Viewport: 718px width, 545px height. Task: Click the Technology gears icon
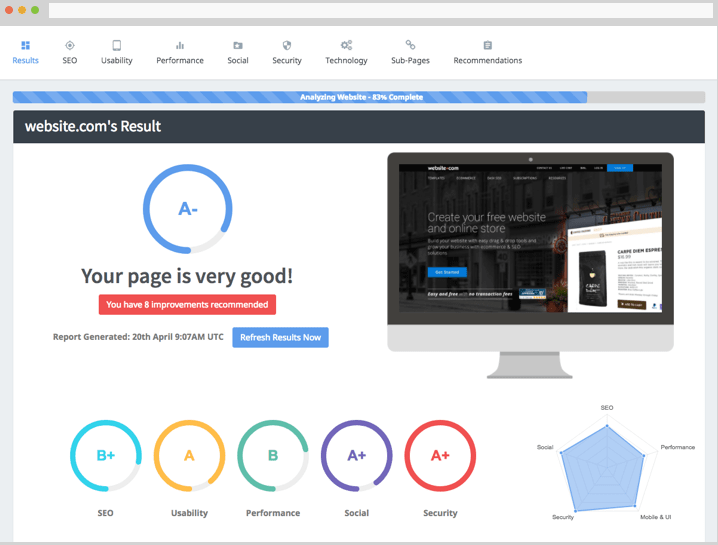[346, 45]
